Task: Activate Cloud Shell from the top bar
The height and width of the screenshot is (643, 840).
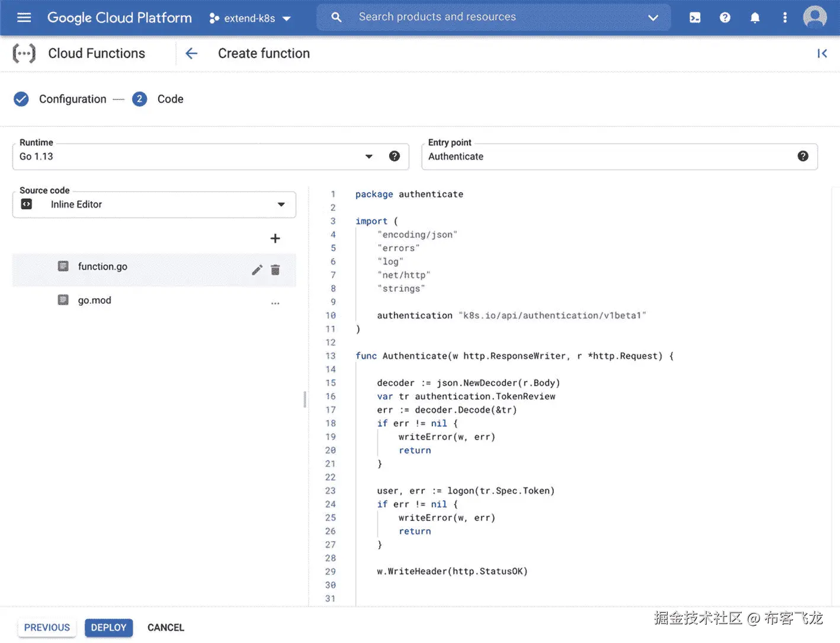Action: click(695, 18)
